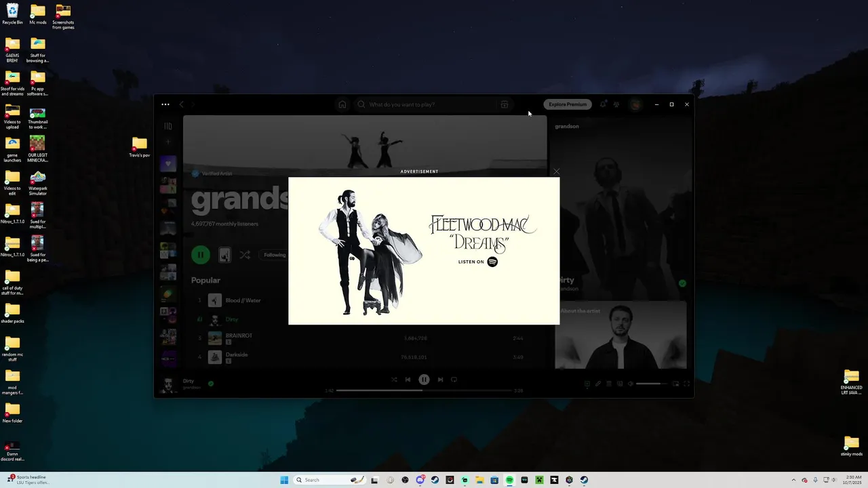
Task: Select the stinky mods folder
Action: click(x=852, y=447)
